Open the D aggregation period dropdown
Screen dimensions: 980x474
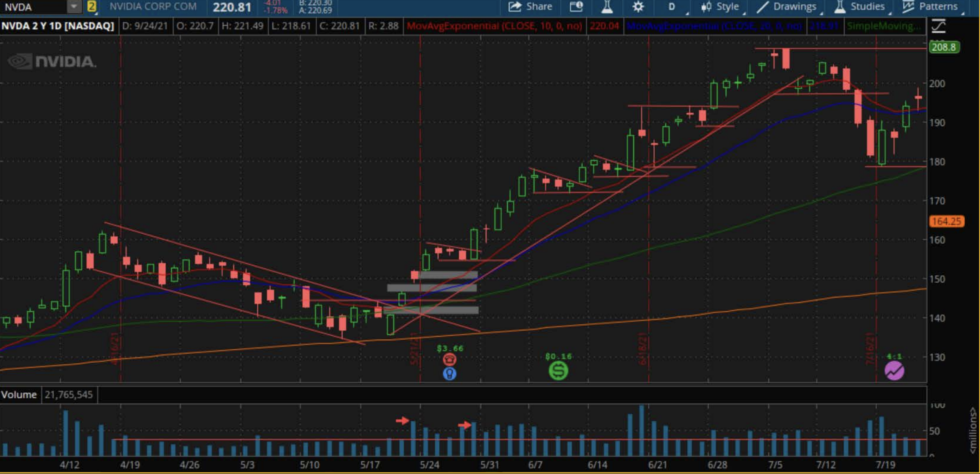coord(672,7)
